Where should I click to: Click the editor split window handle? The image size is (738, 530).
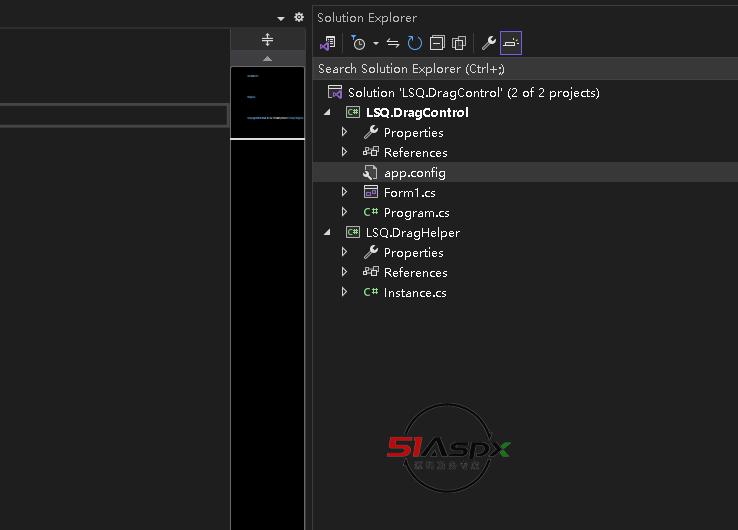267,40
